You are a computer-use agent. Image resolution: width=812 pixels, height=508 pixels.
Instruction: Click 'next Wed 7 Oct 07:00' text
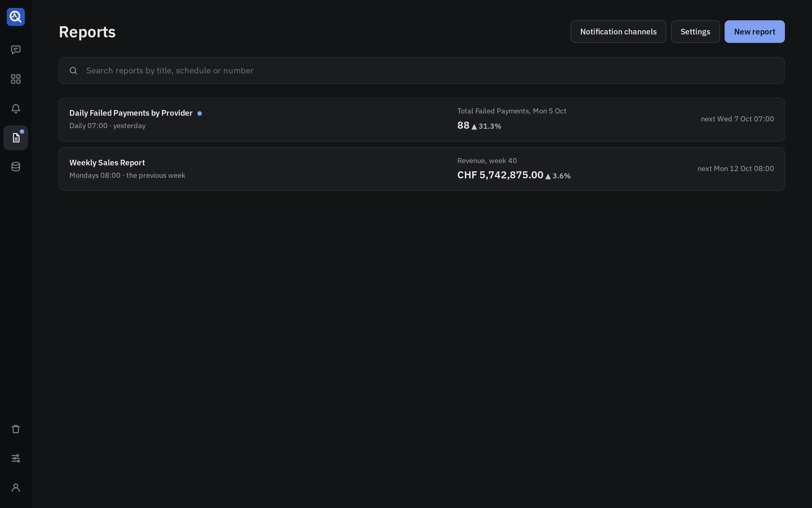[737, 119]
